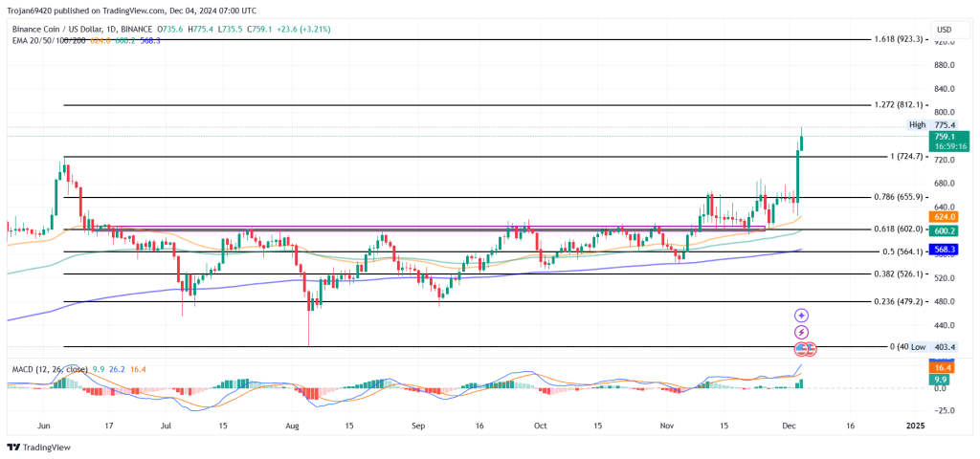Click the Jun date axis label

(43, 426)
